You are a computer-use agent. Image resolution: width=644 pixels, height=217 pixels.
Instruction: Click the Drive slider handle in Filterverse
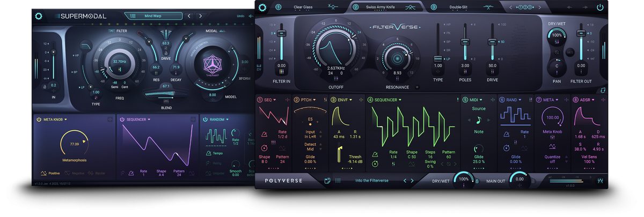[x=492, y=41]
